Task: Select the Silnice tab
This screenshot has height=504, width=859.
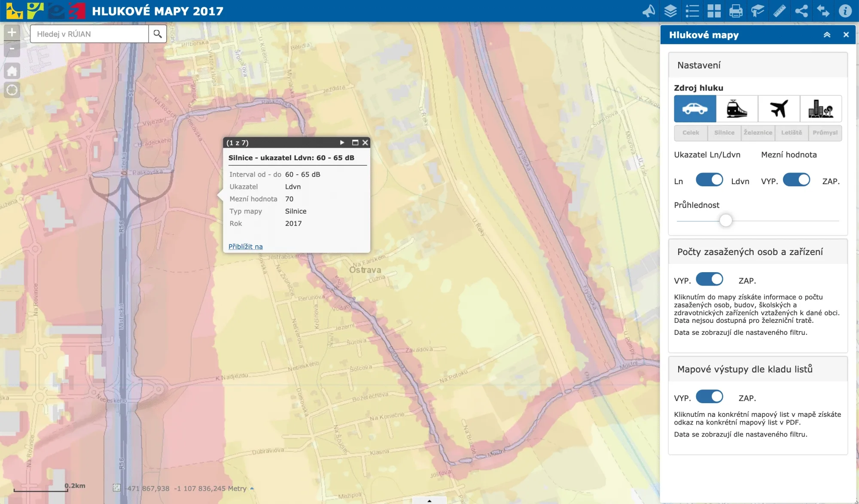Action: (x=724, y=133)
